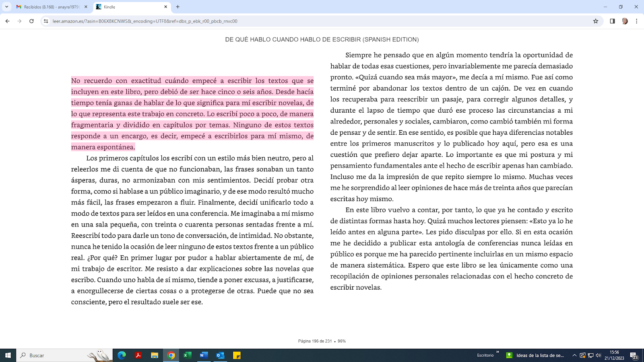Image resolution: width=644 pixels, height=362 pixels.
Task: Open Microsoft Edge from taskbar
Action: (122, 355)
